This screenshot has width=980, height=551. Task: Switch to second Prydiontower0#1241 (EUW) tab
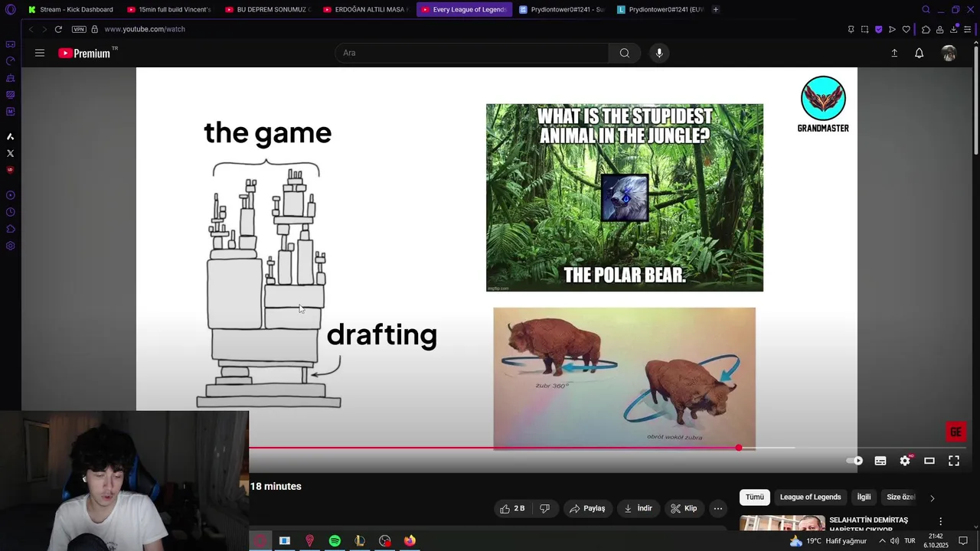(660, 9)
